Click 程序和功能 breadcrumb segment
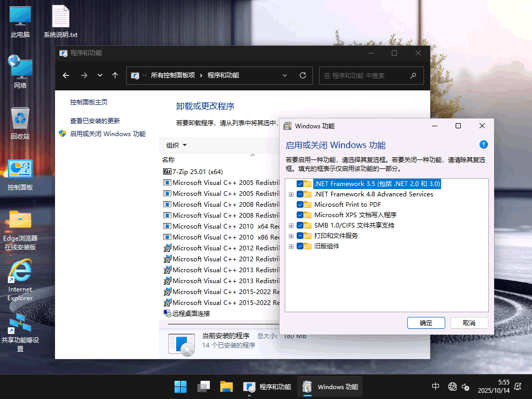Screen dimensions: 532x399 [x=223, y=75]
